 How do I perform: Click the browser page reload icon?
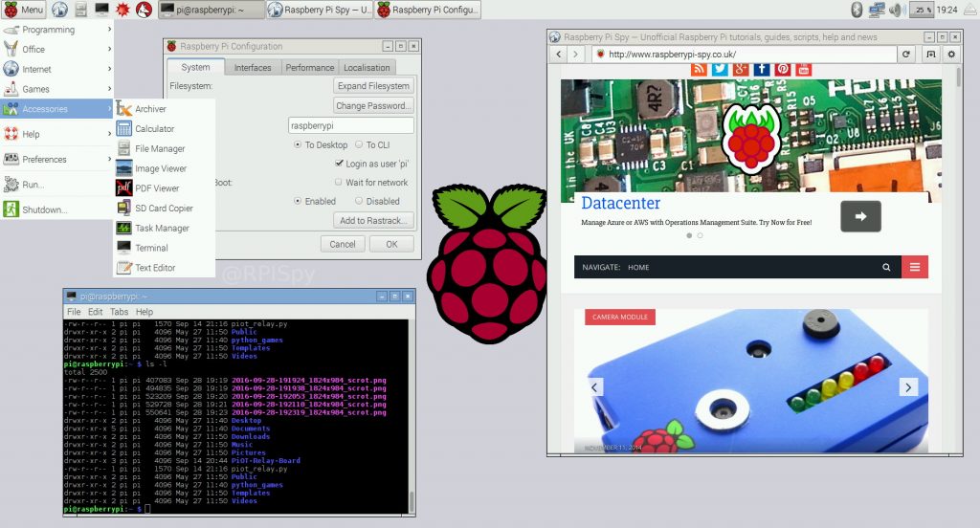tap(906, 55)
